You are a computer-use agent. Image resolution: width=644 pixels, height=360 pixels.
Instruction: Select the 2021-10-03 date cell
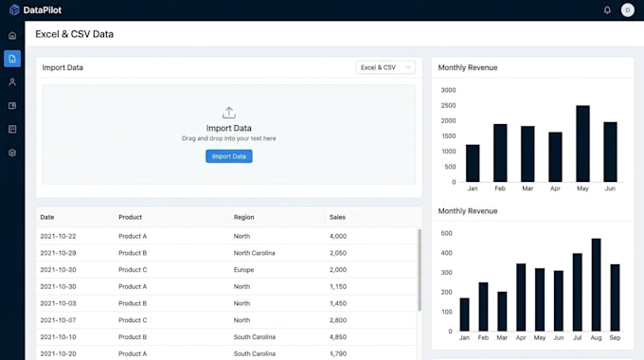pyautogui.click(x=58, y=303)
